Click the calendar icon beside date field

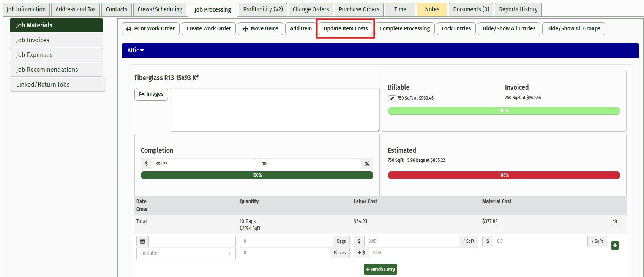[x=142, y=241]
